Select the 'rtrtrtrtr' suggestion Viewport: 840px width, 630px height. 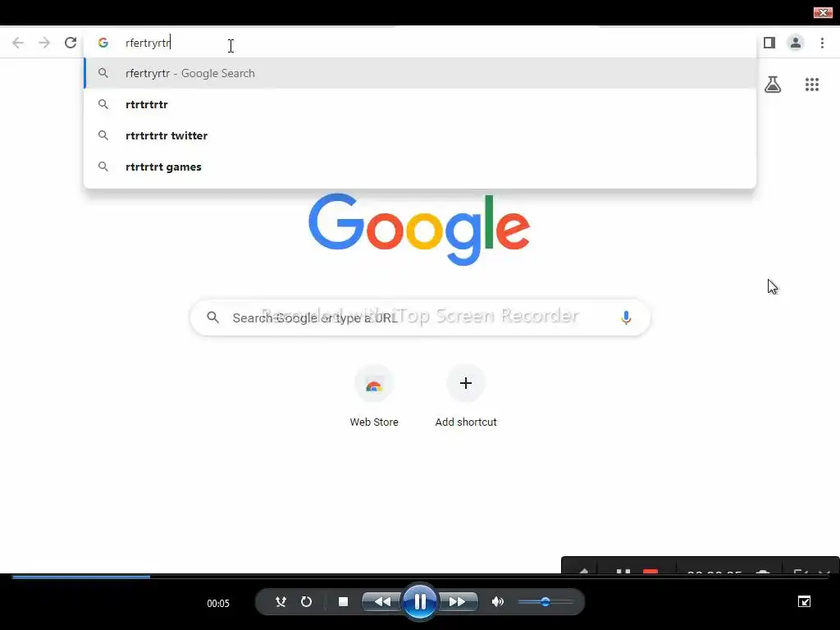tap(420, 104)
